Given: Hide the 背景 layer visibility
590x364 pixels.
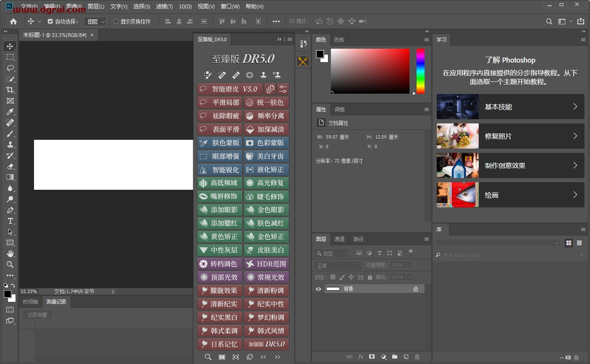Looking at the screenshot, I should tap(318, 289).
